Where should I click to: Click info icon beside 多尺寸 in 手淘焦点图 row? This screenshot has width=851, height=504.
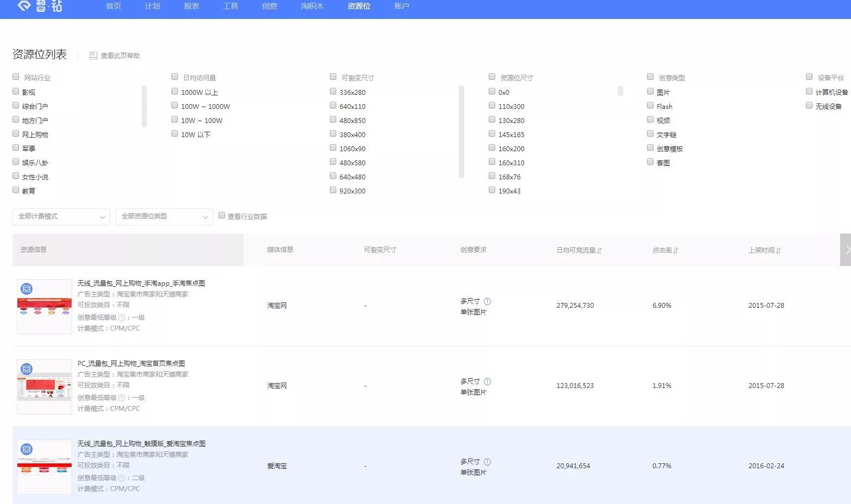(487, 301)
